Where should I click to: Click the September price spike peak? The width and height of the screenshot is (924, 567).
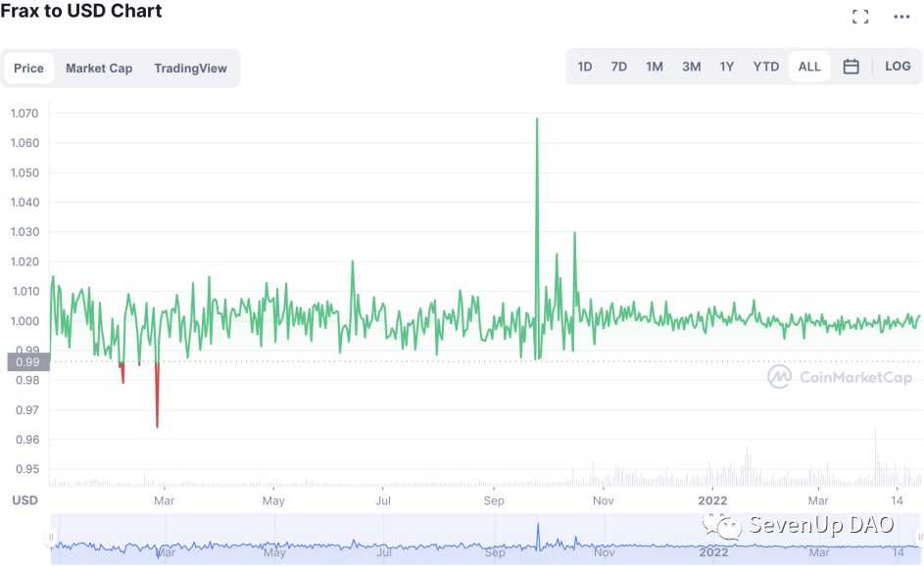tap(537, 119)
